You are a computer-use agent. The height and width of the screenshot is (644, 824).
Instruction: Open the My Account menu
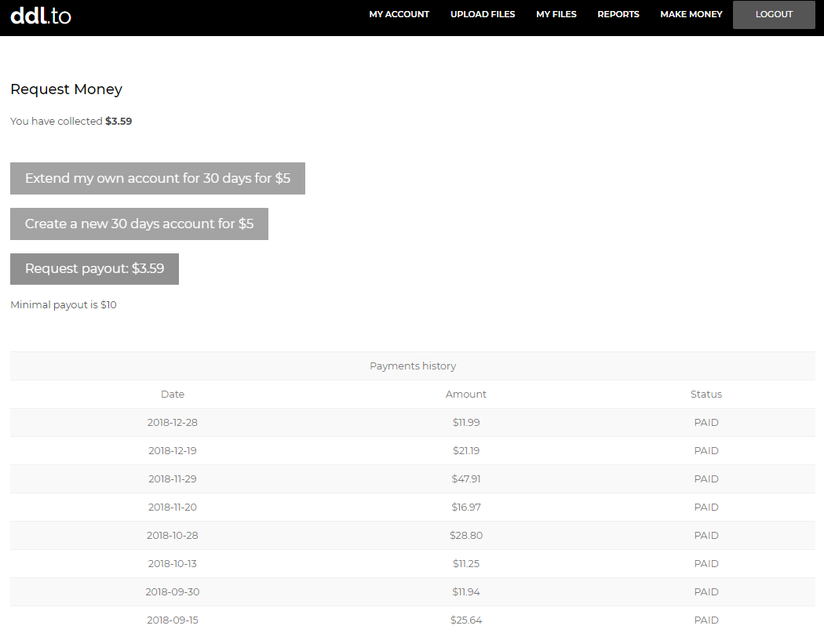tap(399, 14)
